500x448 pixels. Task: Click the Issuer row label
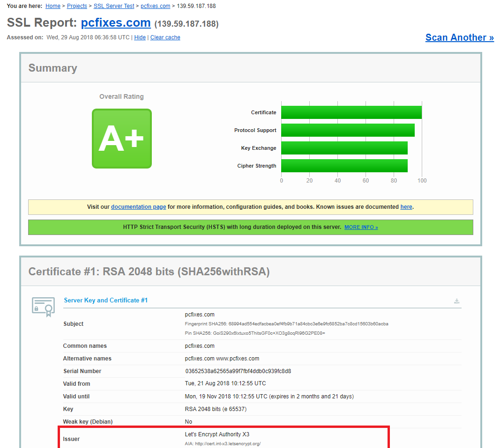[x=71, y=439]
